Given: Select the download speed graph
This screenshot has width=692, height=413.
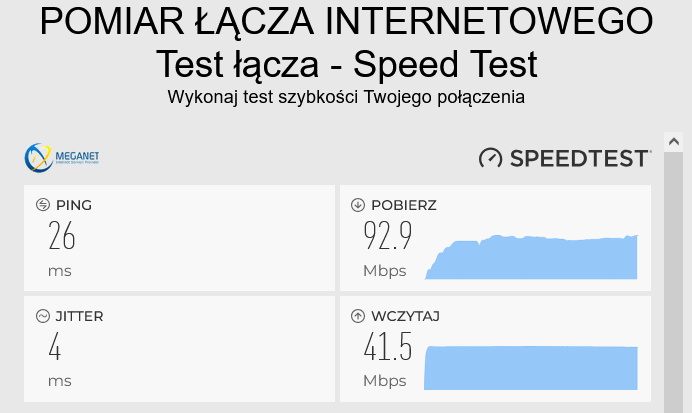Looking at the screenshot, I should (x=532, y=258).
